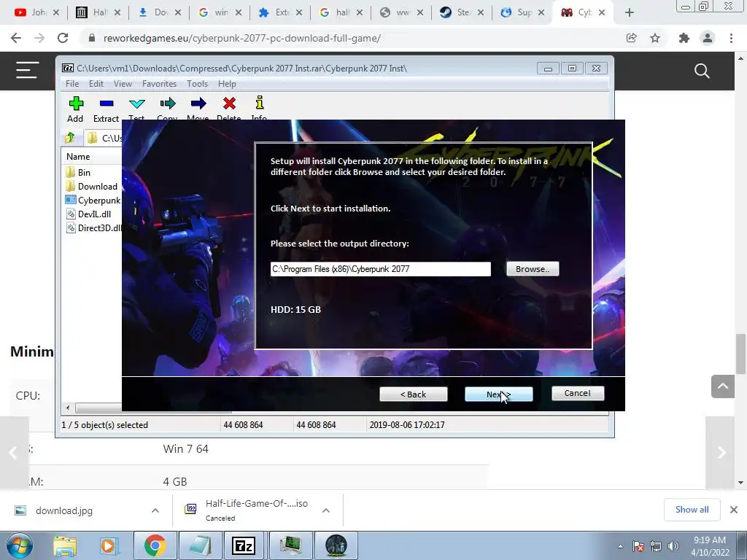Open Windows Explorer from taskbar
This screenshot has width=747, height=560.
65,545
